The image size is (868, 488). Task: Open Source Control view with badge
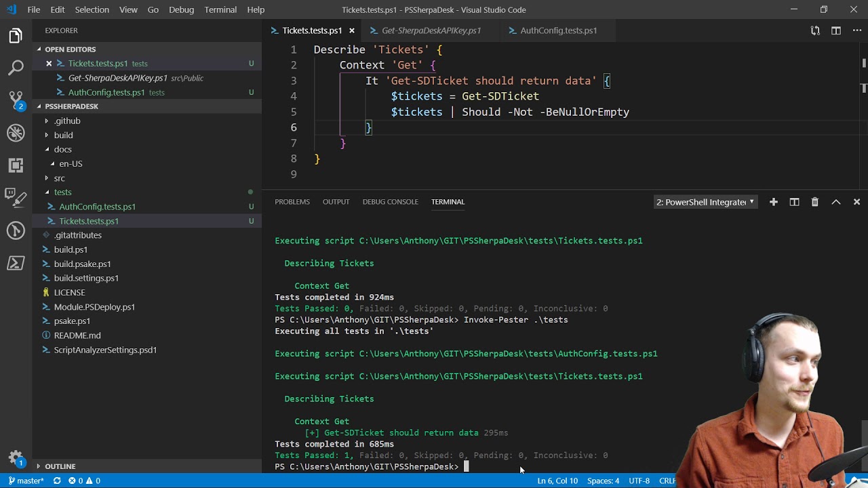pyautogui.click(x=16, y=100)
